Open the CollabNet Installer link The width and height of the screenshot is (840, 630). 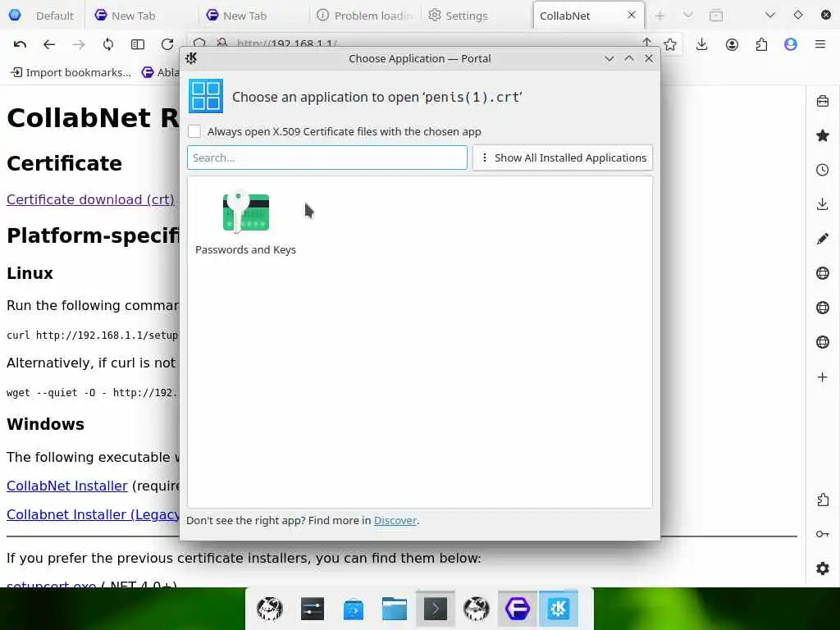67,486
